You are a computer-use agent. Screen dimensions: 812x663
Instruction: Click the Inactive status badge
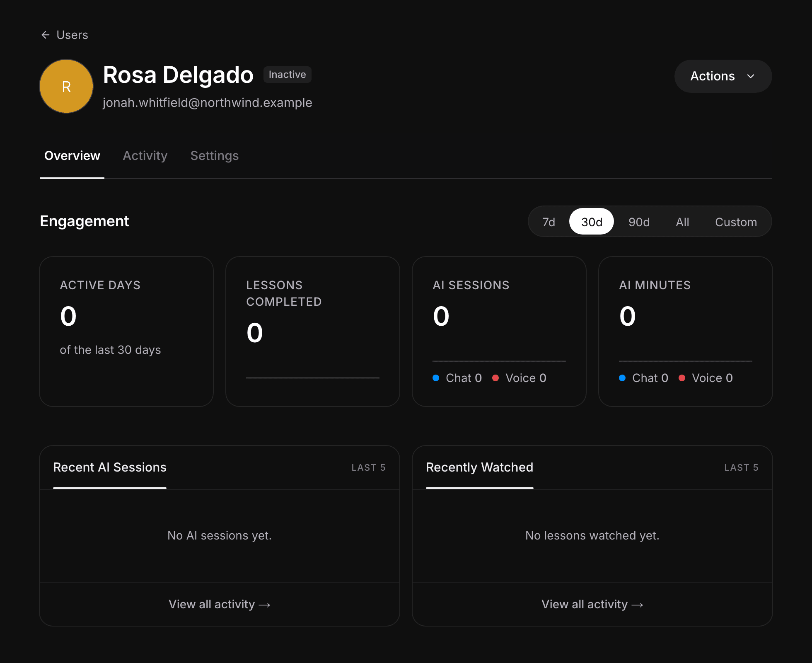(288, 75)
